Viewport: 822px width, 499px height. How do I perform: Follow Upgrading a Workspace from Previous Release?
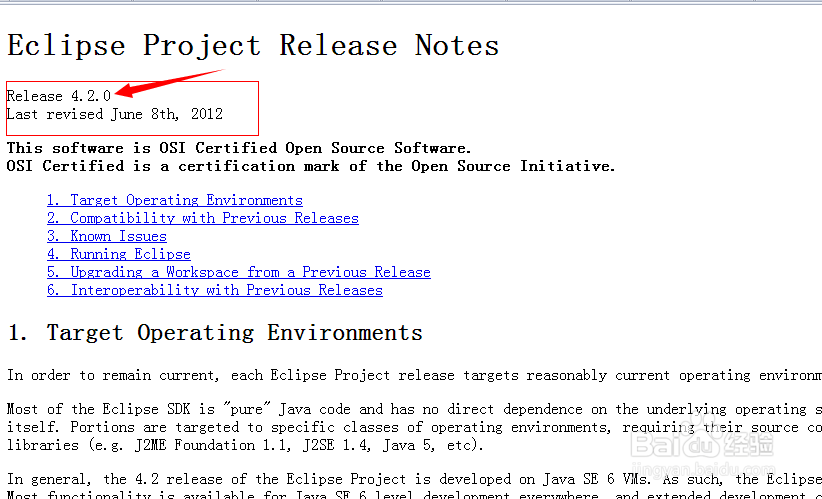(x=239, y=272)
